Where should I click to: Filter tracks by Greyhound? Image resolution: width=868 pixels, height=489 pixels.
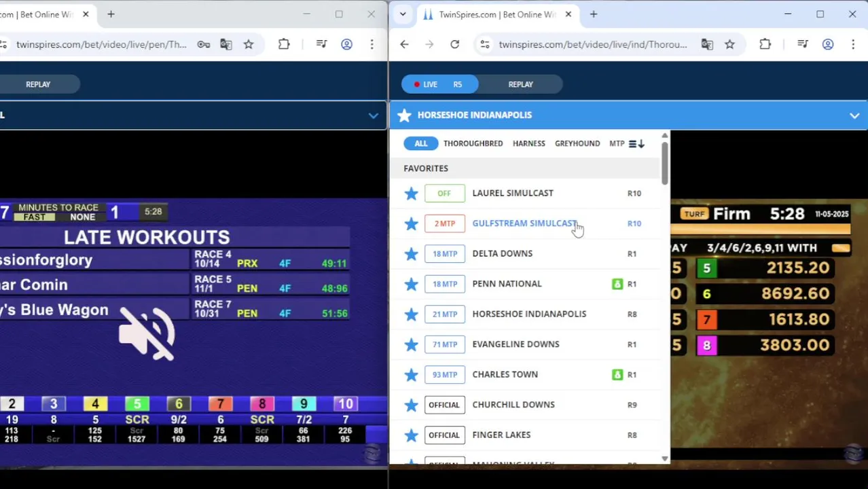(577, 143)
